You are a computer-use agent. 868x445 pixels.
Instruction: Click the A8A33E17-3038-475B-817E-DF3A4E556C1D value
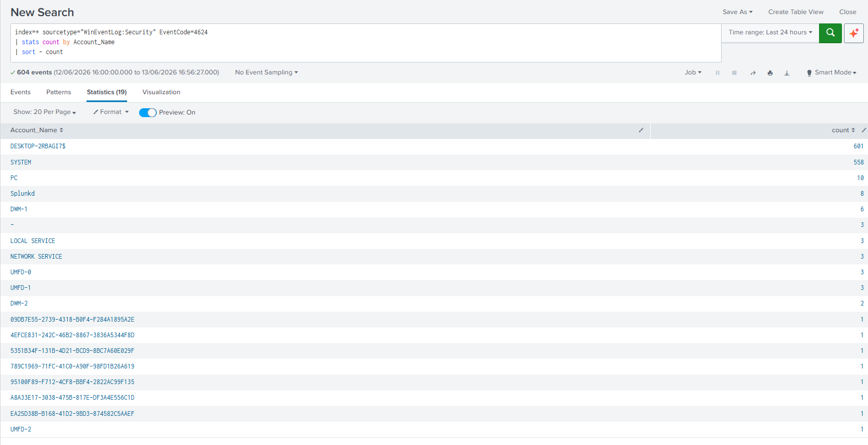tap(72, 398)
